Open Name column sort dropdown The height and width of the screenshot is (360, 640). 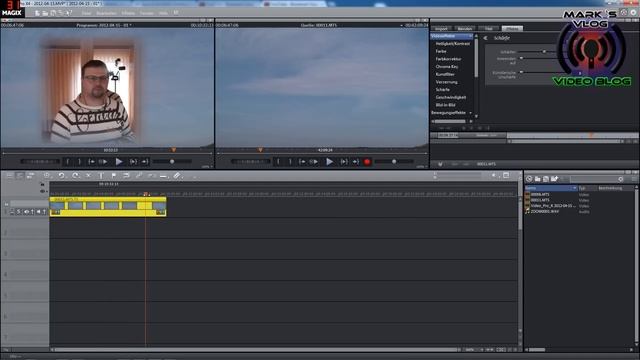pyautogui.click(x=575, y=188)
